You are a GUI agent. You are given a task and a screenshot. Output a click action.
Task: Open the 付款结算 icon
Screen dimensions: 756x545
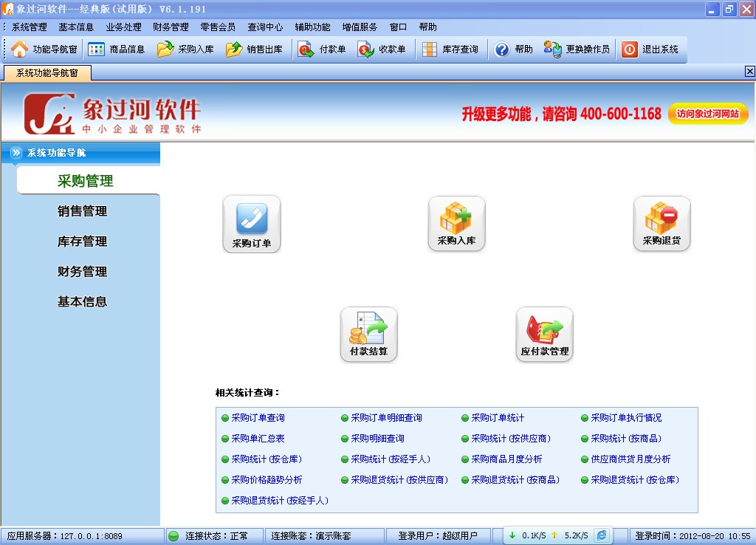click(x=369, y=335)
